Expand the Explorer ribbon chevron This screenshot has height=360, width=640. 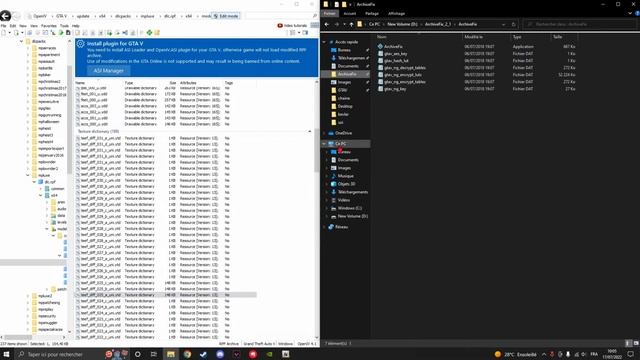coord(630,13)
